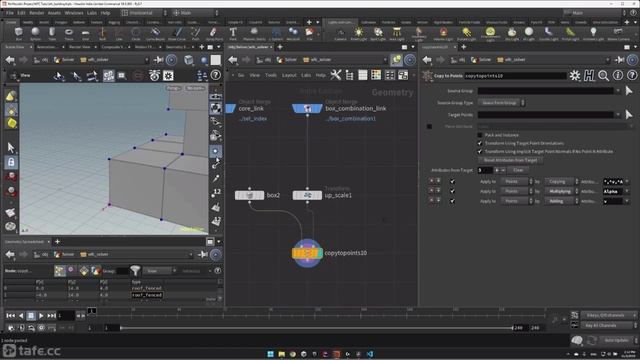The width and height of the screenshot is (640, 360).
Task: Activate the Select tool arrow in viewport sidebar
Action: click(11, 147)
